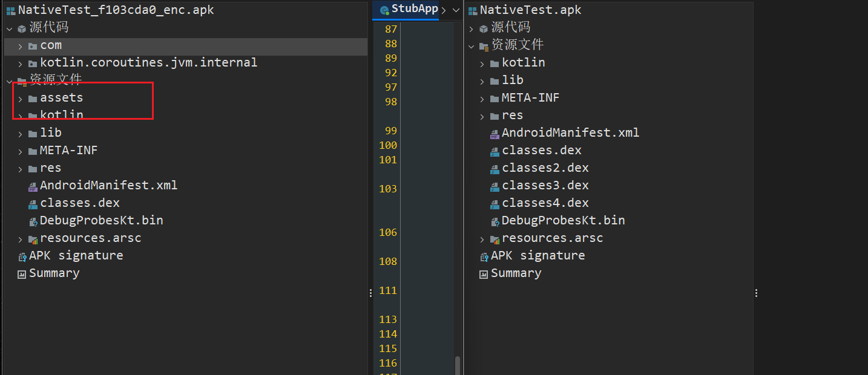868x375 pixels.
Task: Click the NativeTest.apk root file icon
Action: [472, 10]
